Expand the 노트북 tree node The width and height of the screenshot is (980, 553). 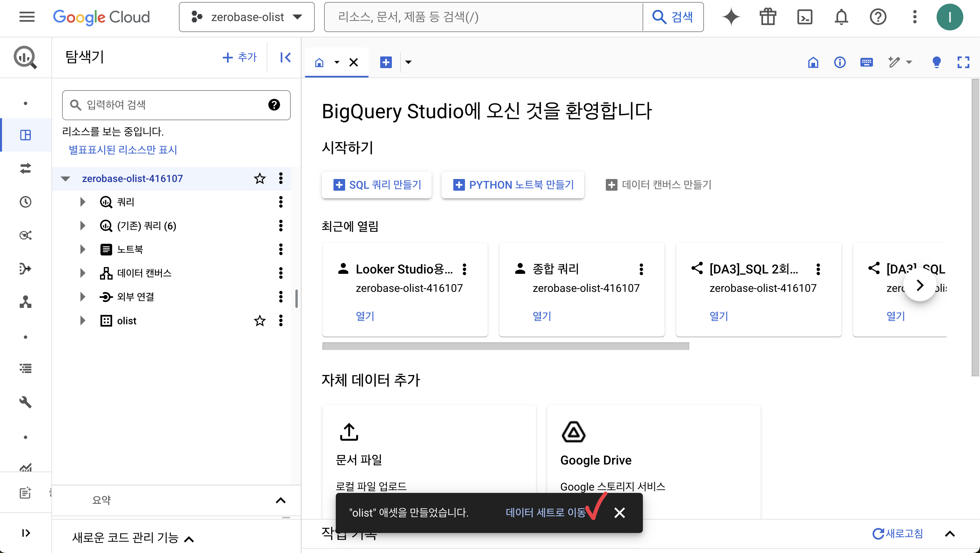click(x=82, y=250)
